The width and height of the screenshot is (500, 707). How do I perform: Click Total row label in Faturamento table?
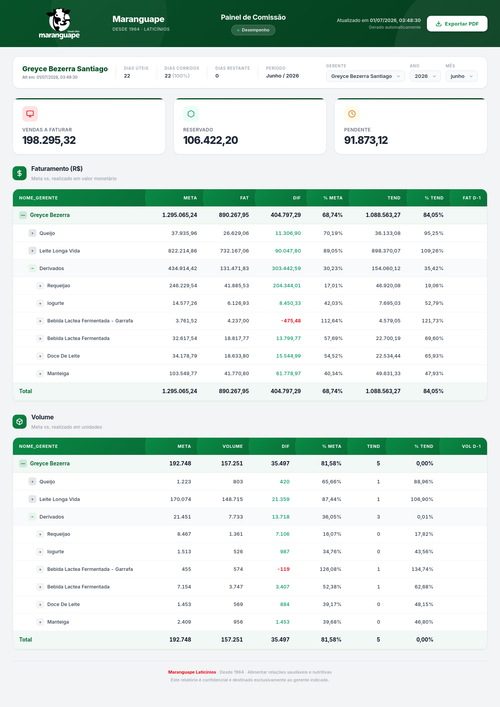(x=25, y=391)
